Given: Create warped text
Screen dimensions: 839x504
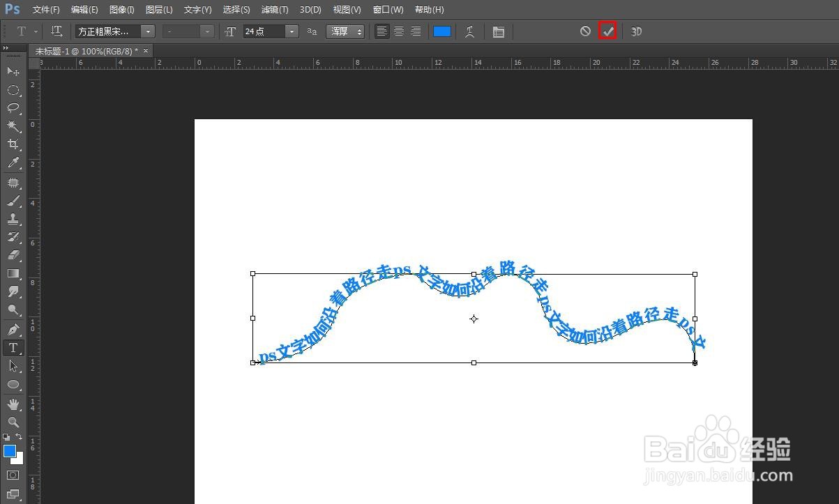Looking at the screenshot, I should point(470,31).
